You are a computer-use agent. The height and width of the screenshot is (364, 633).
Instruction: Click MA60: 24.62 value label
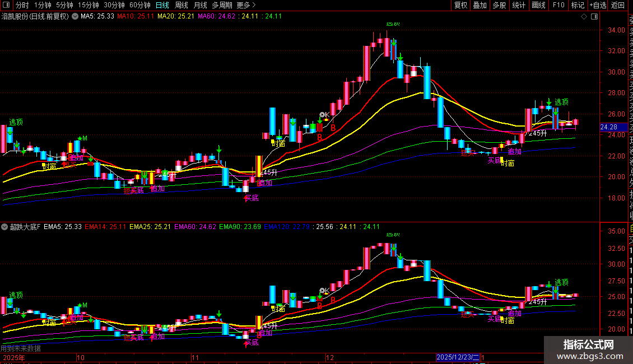pyautogui.click(x=216, y=17)
